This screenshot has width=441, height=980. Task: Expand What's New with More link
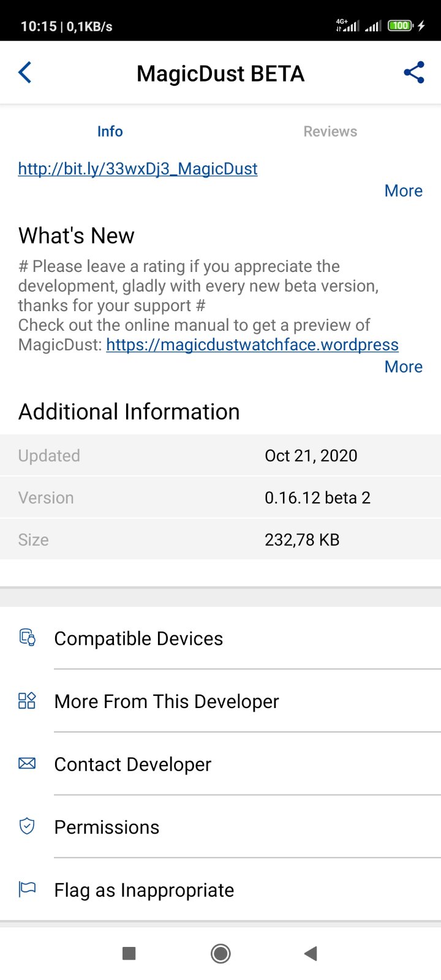pyautogui.click(x=403, y=367)
